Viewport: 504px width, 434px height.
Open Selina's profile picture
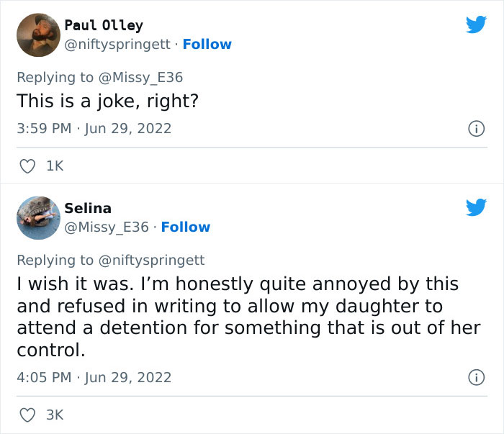point(37,218)
